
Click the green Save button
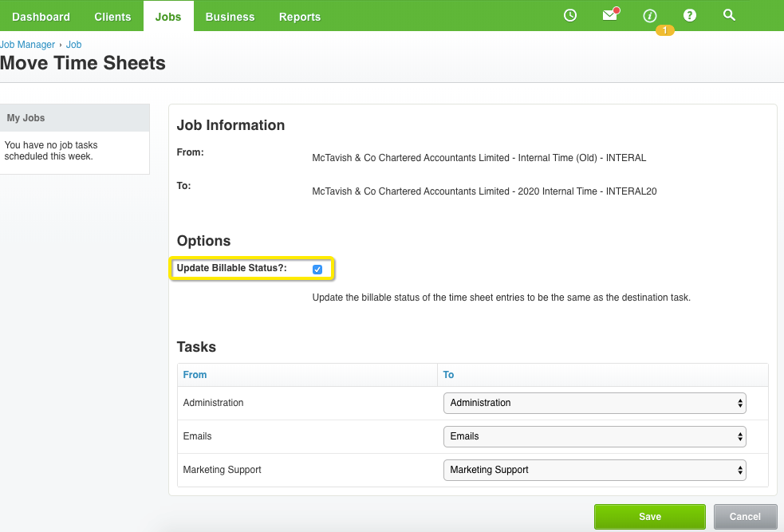click(649, 517)
